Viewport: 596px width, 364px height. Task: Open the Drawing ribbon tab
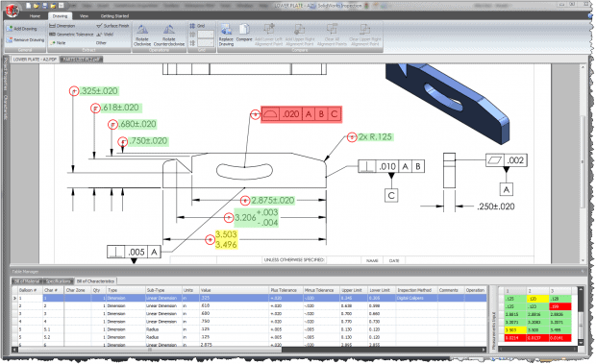[60, 16]
